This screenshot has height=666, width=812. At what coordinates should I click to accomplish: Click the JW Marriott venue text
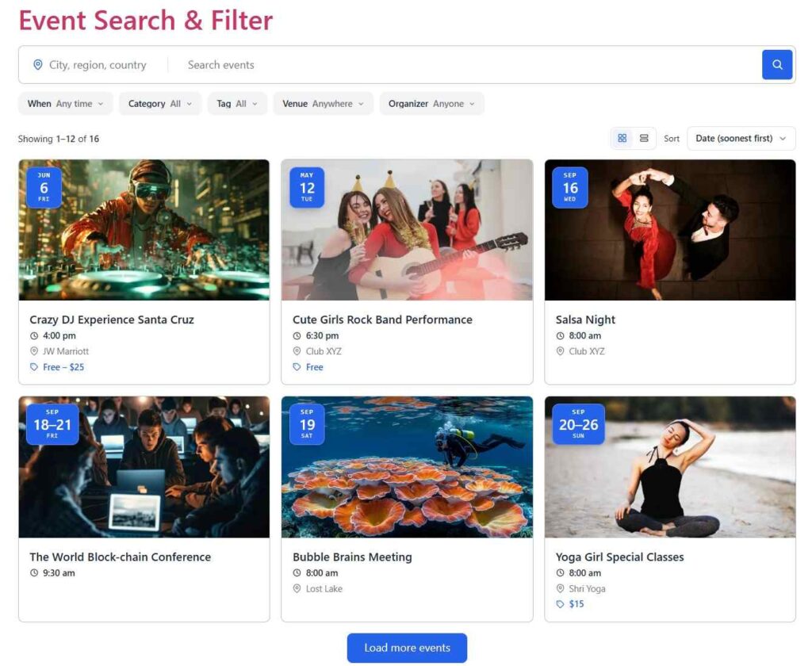(x=66, y=351)
